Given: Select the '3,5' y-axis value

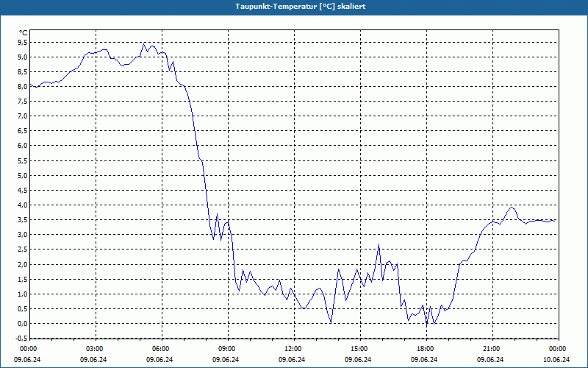Looking at the screenshot, I should coord(23,220).
